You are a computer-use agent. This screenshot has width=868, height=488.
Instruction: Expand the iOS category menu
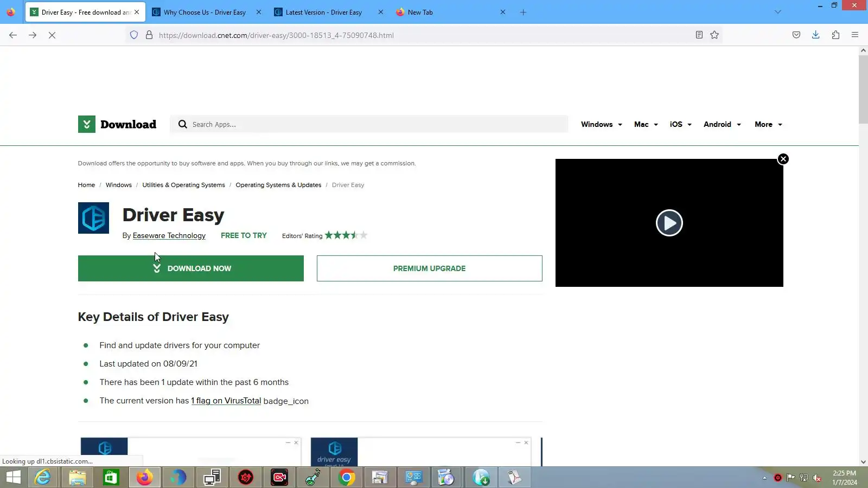point(681,125)
